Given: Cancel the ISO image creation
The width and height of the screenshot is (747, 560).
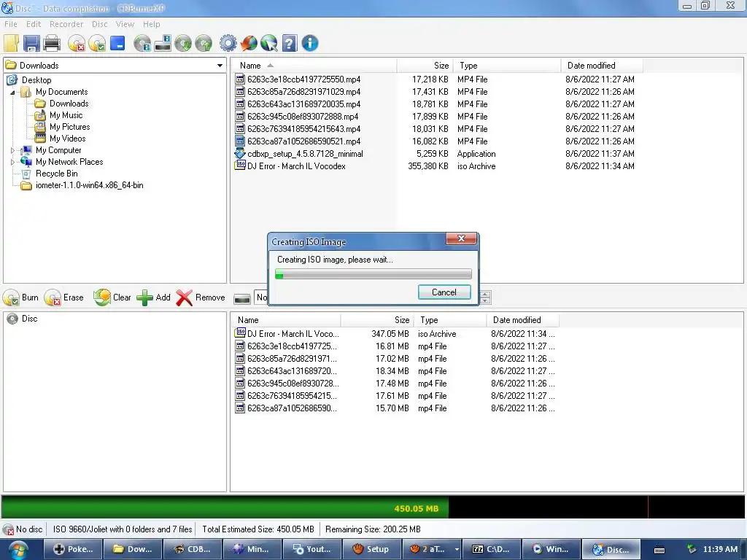Looking at the screenshot, I should 444,292.
